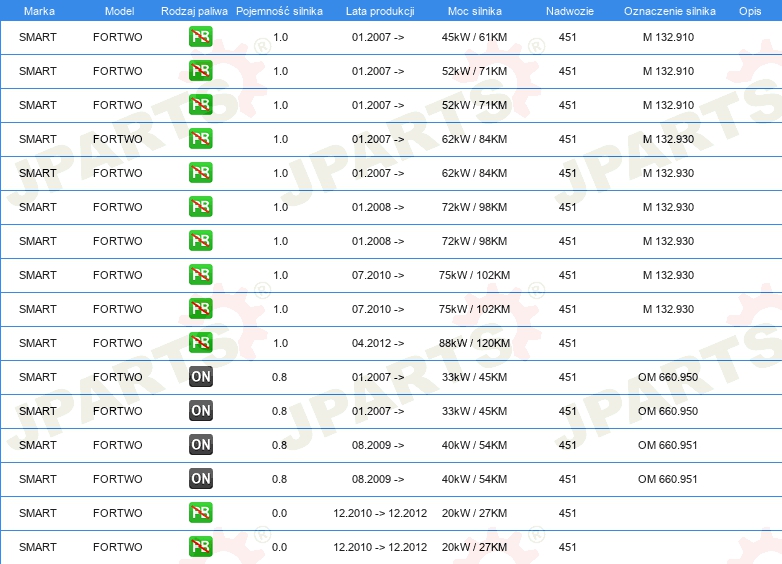Click the Model column header
The height and width of the screenshot is (564, 782).
coord(119,10)
